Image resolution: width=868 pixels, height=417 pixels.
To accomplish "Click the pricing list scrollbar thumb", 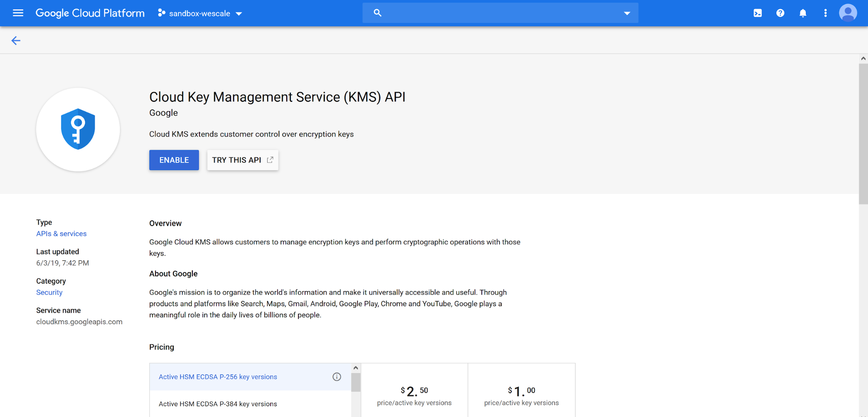I will tap(356, 382).
